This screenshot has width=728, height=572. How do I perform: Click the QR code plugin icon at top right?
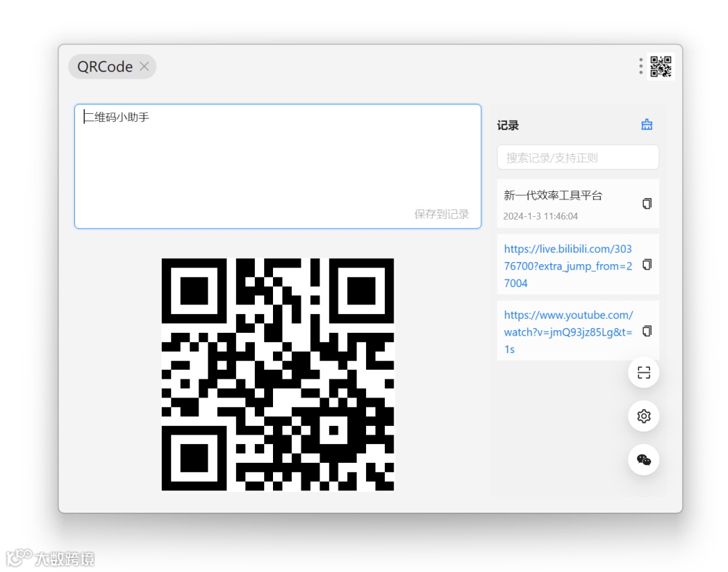click(661, 67)
